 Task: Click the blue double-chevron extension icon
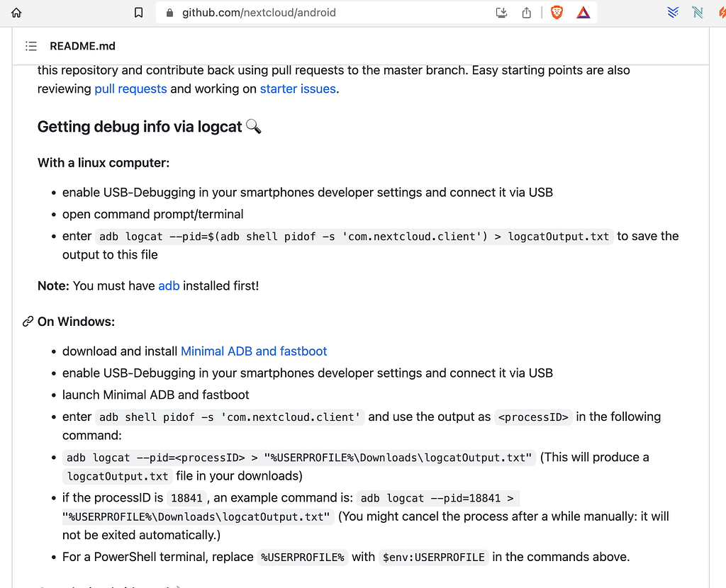(673, 12)
